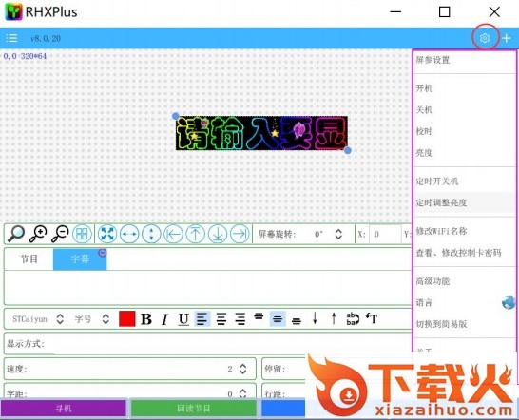Click the green 回读节目 button
This screenshot has width=519, height=420.
tap(194, 409)
